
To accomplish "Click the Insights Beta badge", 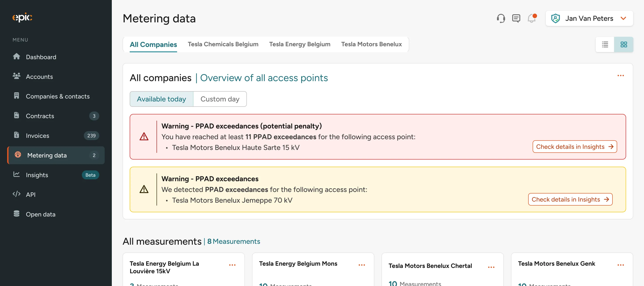I will (x=90, y=175).
